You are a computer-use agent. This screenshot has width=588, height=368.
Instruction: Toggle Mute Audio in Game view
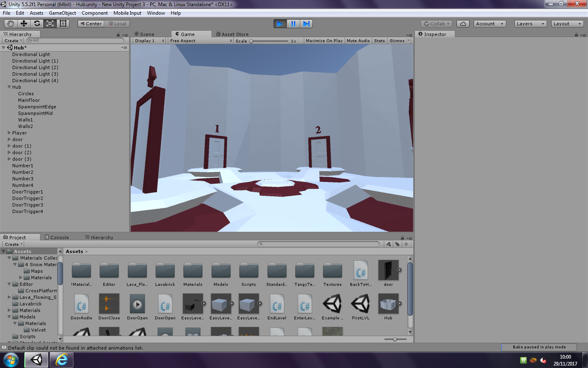[x=358, y=40]
